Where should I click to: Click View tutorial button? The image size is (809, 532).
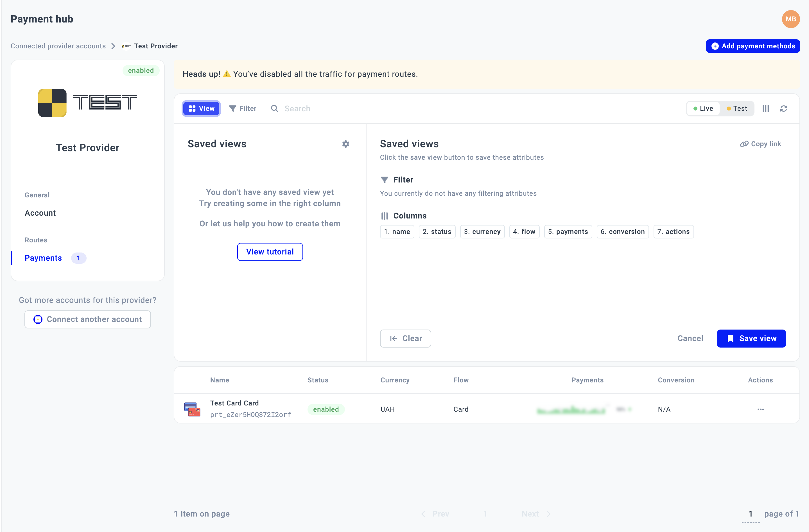point(270,252)
